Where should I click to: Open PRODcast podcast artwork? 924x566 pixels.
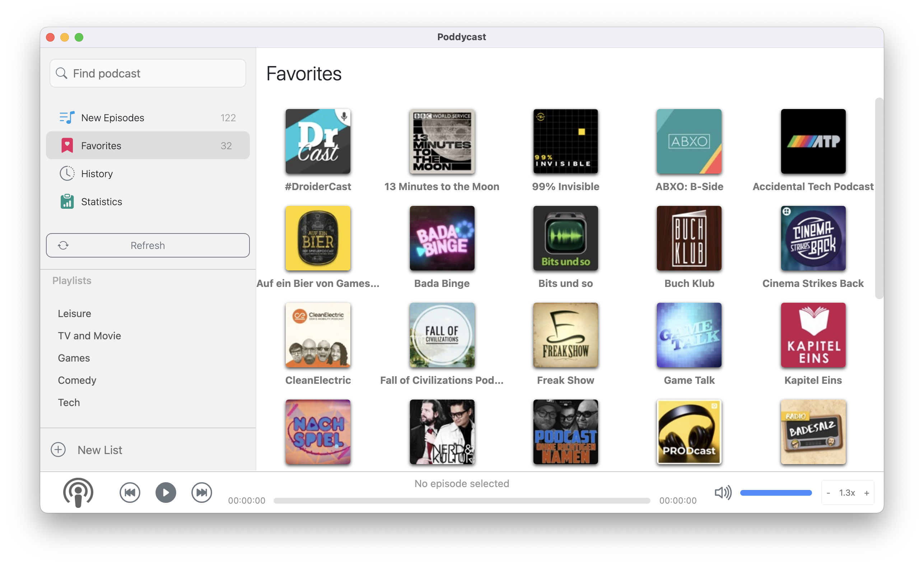coord(689,432)
